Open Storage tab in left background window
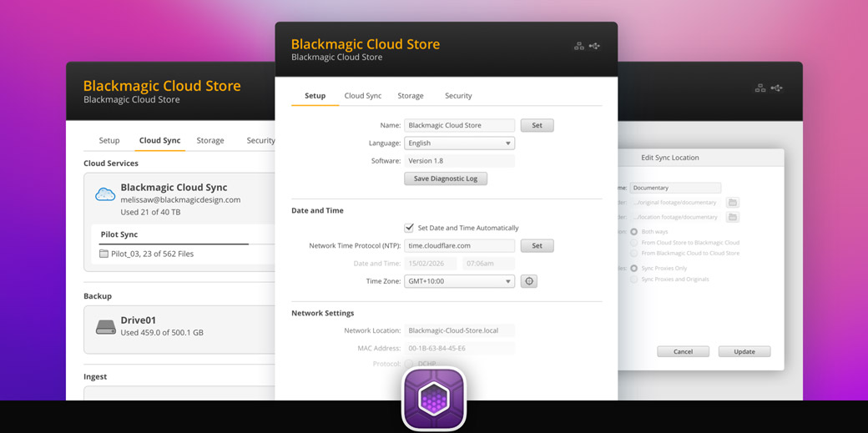This screenshot has width=868, height=433. pos(210,141)
